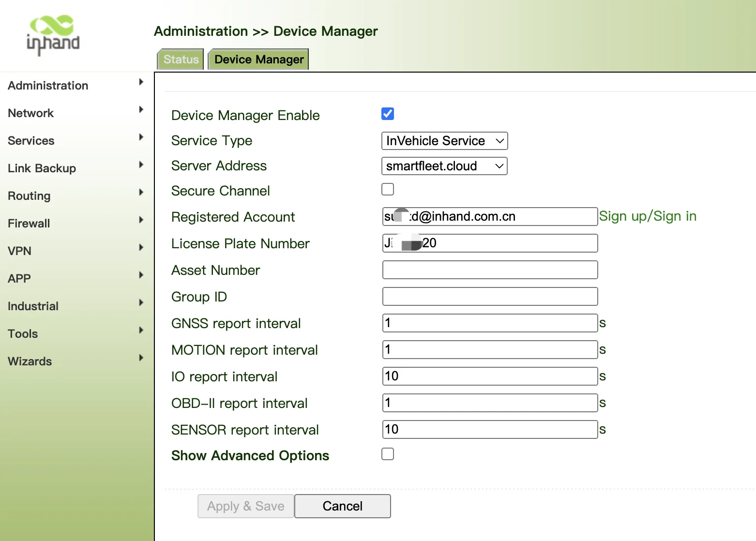756x541 pixels.
Task: Open the Tools sidebar menu
Action: point(23,334)
